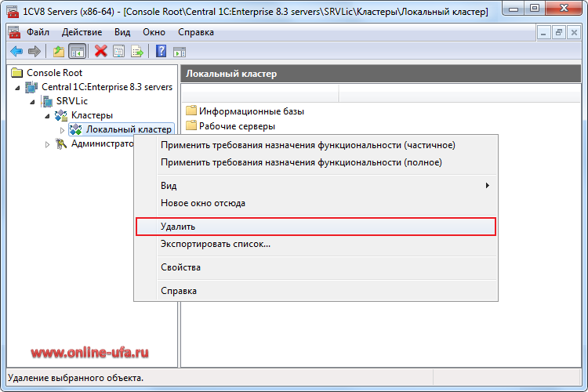This screenshot has width=588, height=392.
Task: Click the Up one level folder icon
Action: pyautogui.click(x=59, y=52)
